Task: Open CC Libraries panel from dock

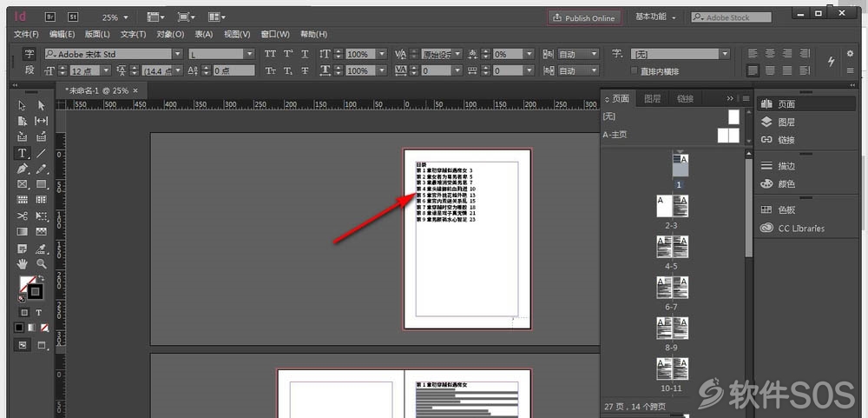Action: coord(792,228)
